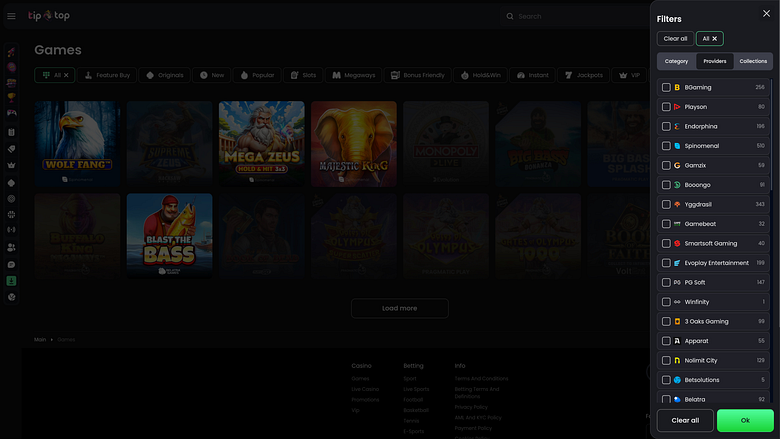780x439 pixels.
Task: Select the Jackpots category
Action: [584, 75]
